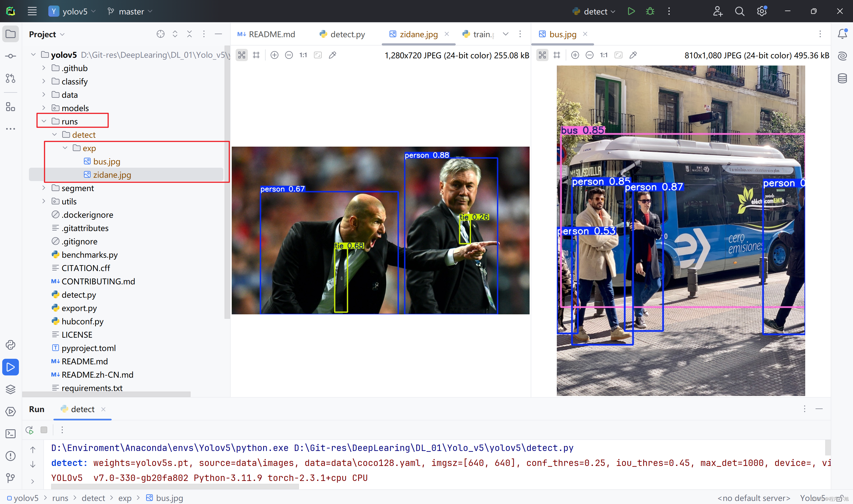Open the Commit tool window in sidebar

[11, 56]
